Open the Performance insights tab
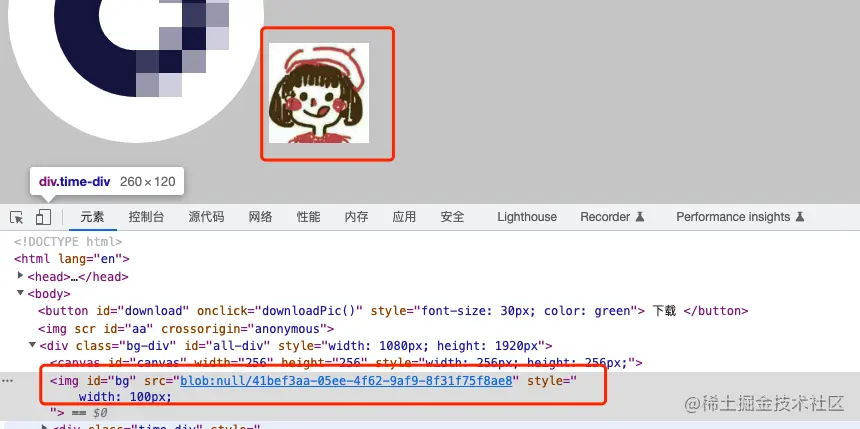860x429 pixels. click(740, 217)
